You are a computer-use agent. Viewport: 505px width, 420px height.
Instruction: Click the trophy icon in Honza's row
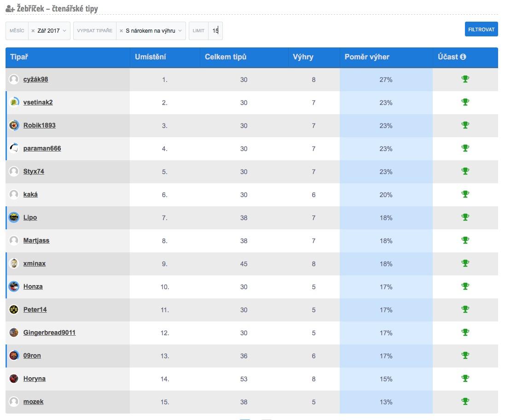[x=465, y=286]
